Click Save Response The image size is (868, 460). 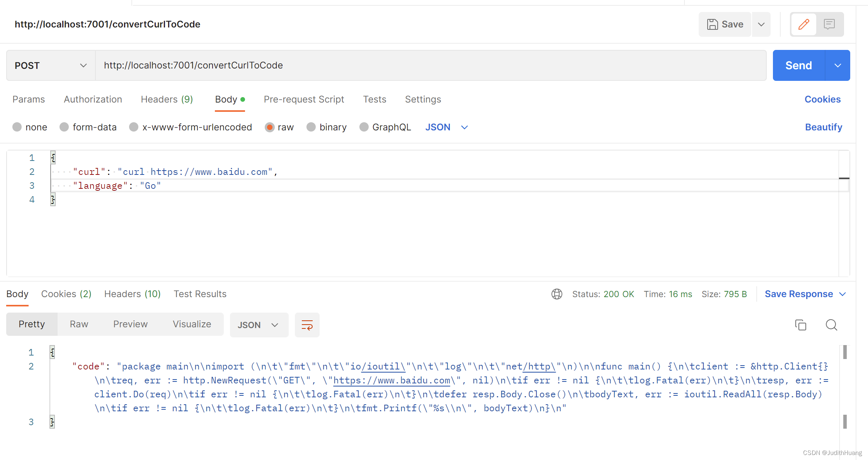click(x=799, y=294)
